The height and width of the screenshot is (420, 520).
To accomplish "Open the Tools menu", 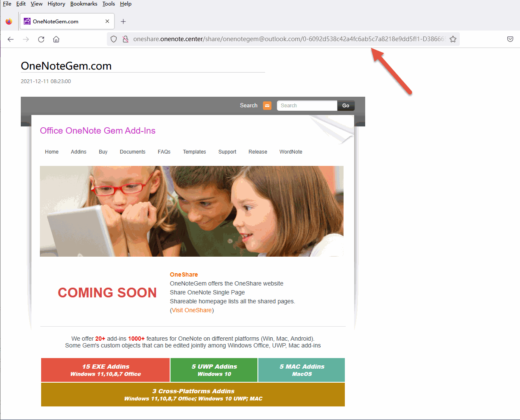I will 109,4.
